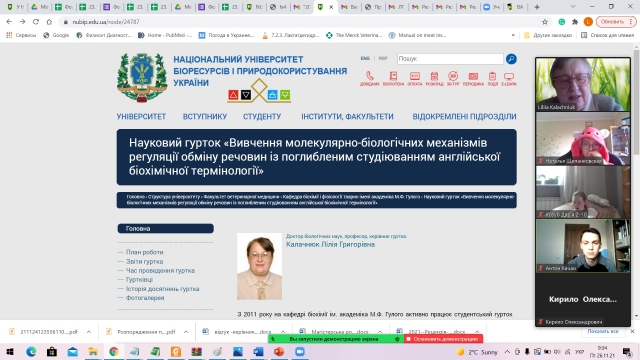Open PowerPoint from the taskbar
The width and height of the screenshot is (640, 360).
tap(279, 351)
